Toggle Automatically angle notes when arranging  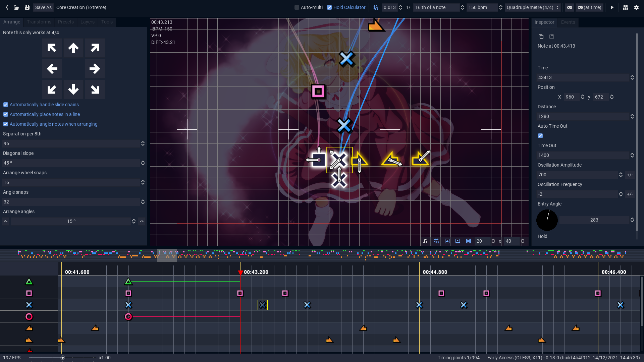pos(6,124)
